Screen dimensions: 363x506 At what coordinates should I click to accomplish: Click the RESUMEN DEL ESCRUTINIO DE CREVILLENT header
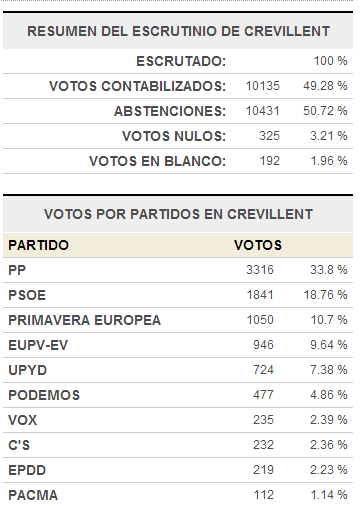click(x=178, y=31)
